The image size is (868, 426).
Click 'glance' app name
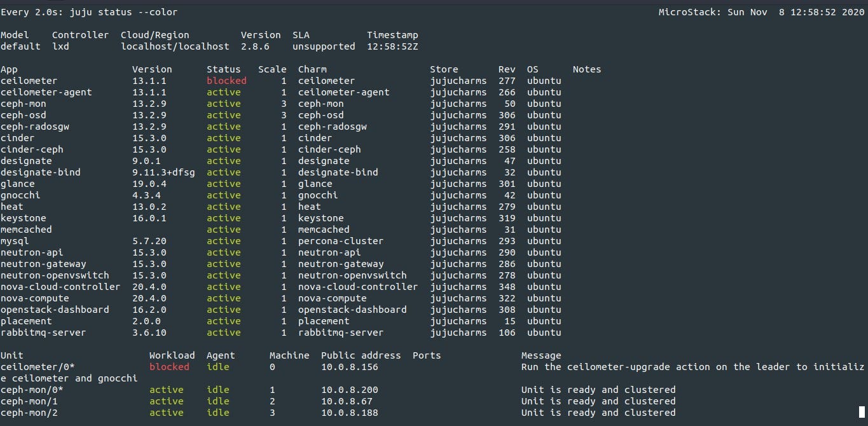pos(18,184)
